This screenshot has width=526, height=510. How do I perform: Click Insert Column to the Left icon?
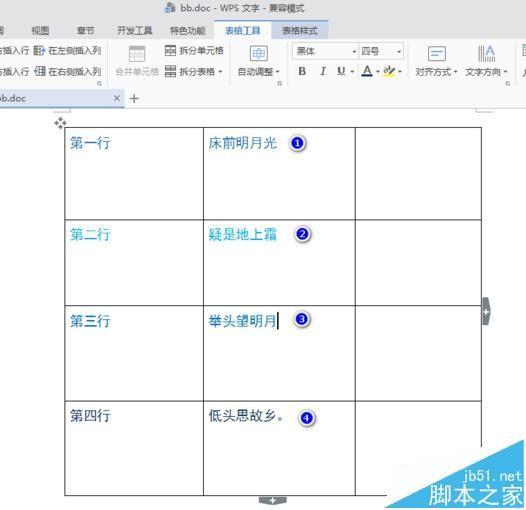click(x=39, y=51)
